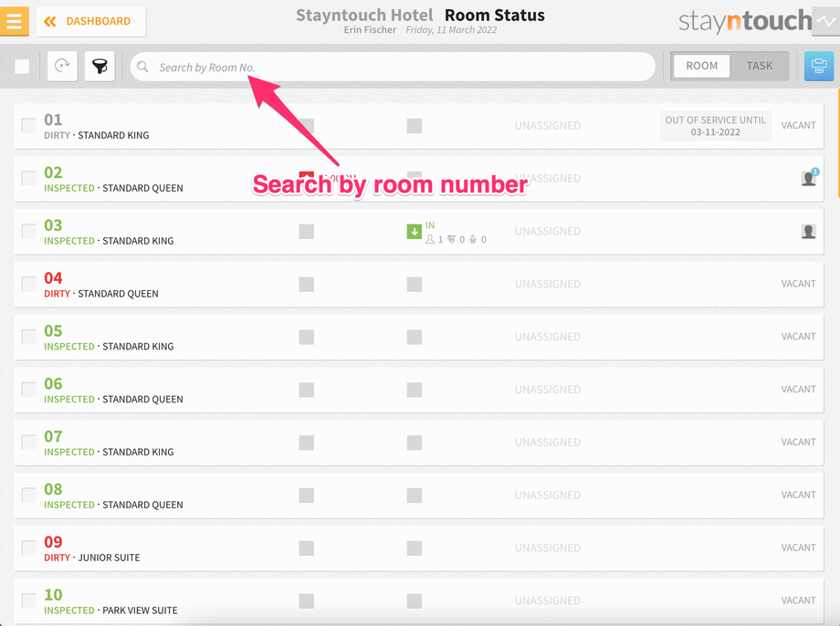
Task: Click the magnifier search icon
Action: (x=142, y=67)
